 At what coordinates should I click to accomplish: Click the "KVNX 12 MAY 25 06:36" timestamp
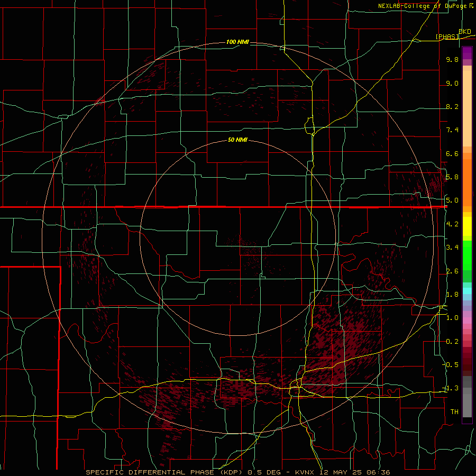(x=342, y=472)
